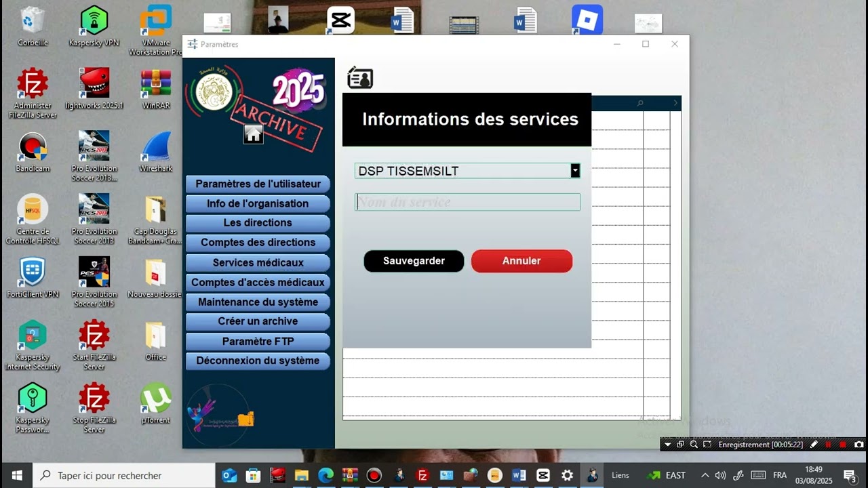Image resolution: width=868 pixels, height=488 pixels.
Task: Click the red Annuler button
Action: coord(521,261)
